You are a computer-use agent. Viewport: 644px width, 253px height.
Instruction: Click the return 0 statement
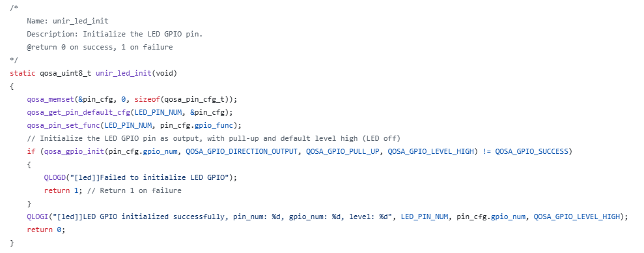tap(46, 230)
